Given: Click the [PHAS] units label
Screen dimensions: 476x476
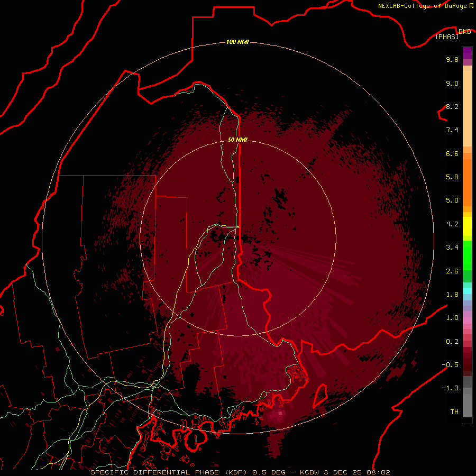Looking at the screenshot, I should (447, 36).
